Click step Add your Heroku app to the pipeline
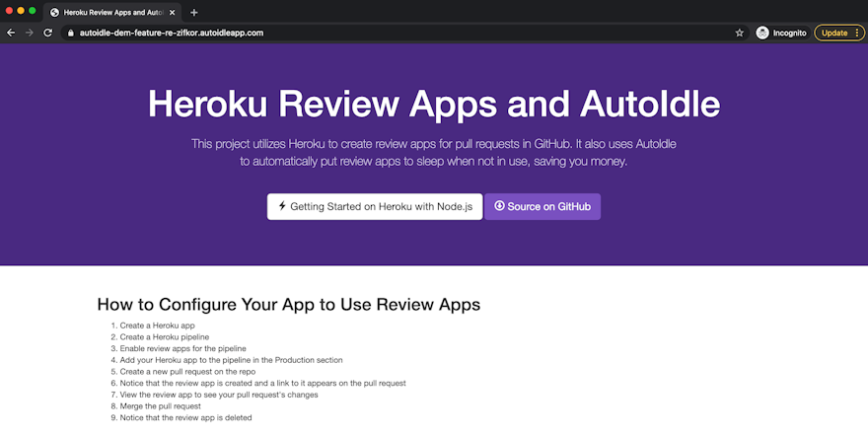 pos(232,360)
